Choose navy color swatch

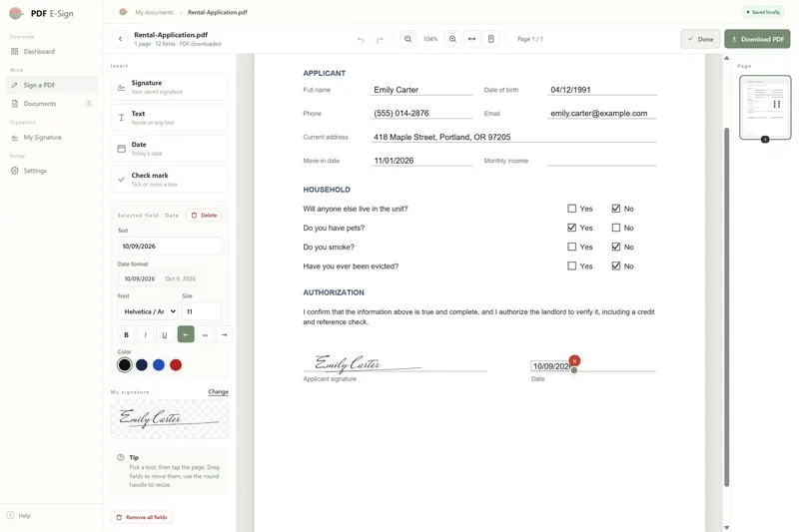(x=142, y=365)
